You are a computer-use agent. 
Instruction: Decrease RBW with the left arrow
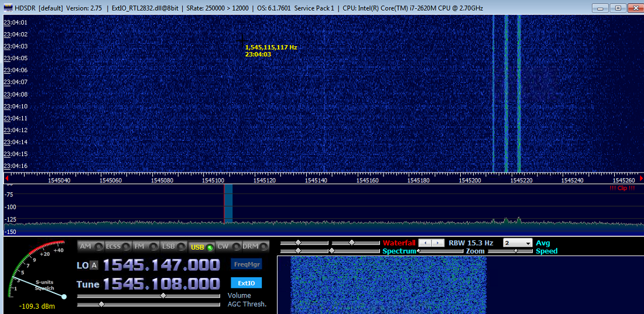pos(424,243)
